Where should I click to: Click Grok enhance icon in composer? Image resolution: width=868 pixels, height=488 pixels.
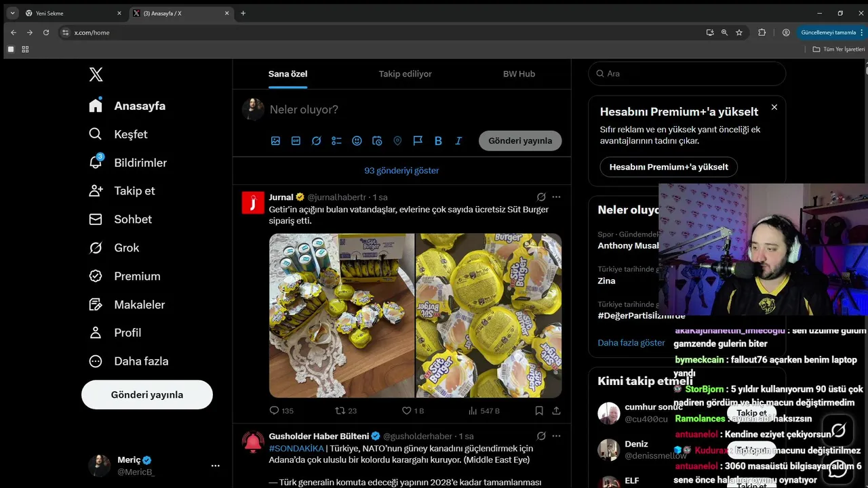(316, 141)
